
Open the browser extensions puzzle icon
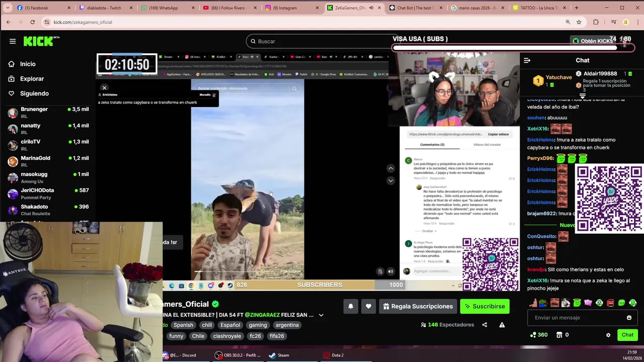(x=596, y=22)
